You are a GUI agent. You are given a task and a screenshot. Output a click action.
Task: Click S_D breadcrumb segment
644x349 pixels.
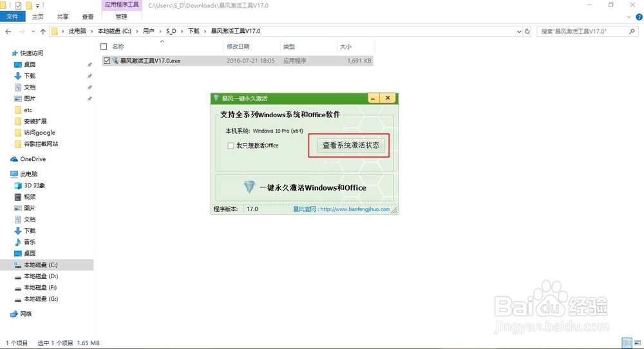171,31
